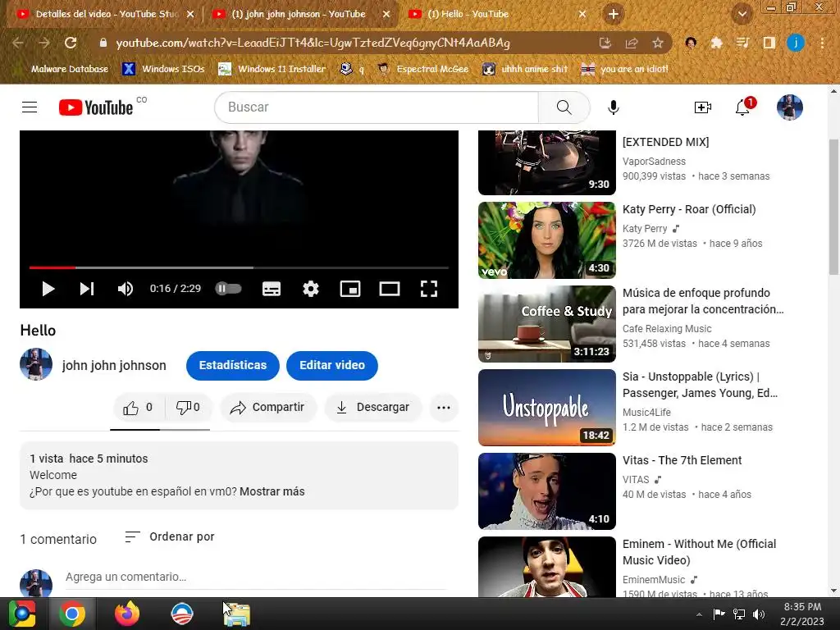Open more actions three-dot menu
Image resolution: width=840 pixels, height=630 pixels.
point(444,408)
